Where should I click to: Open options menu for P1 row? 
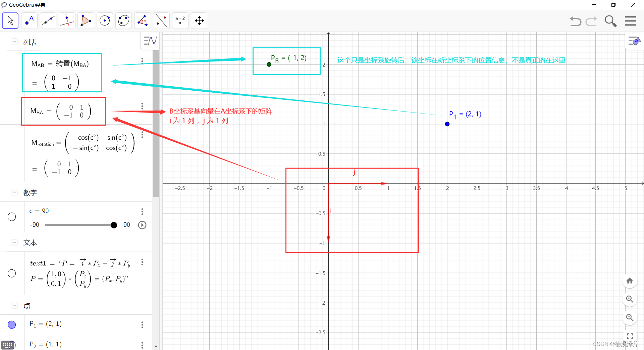[142, 325]
